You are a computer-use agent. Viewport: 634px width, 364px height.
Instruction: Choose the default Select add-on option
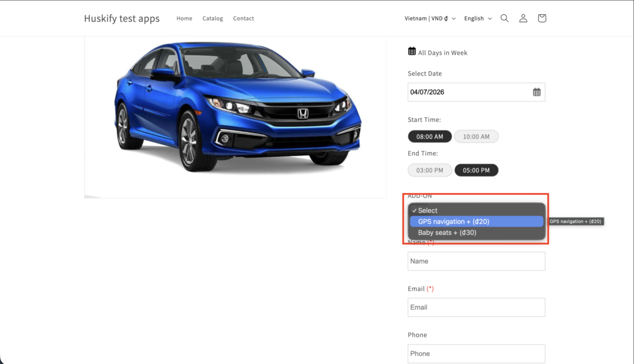[x=427, y=210]
